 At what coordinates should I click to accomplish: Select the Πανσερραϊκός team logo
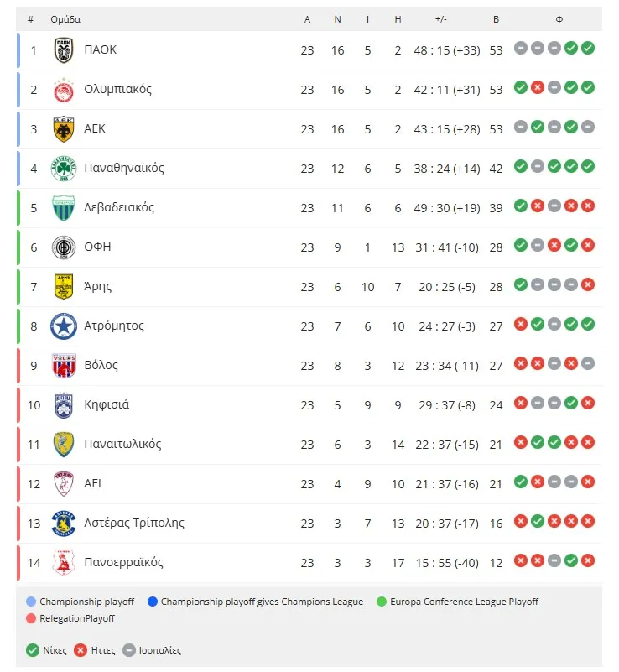[x=64, y=563]
